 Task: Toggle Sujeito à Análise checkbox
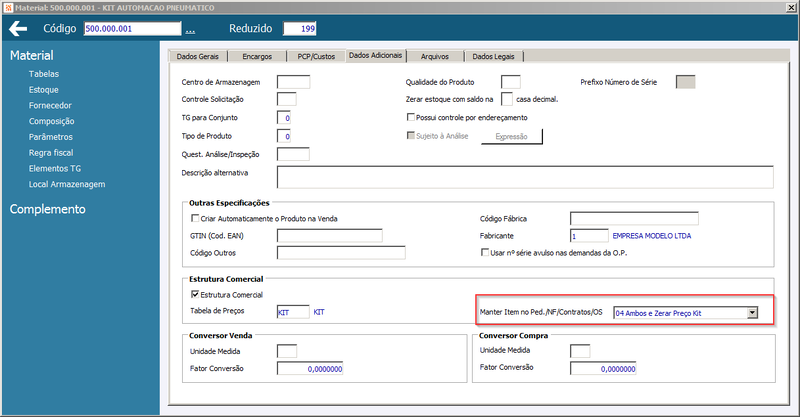[x=410, y=136]
